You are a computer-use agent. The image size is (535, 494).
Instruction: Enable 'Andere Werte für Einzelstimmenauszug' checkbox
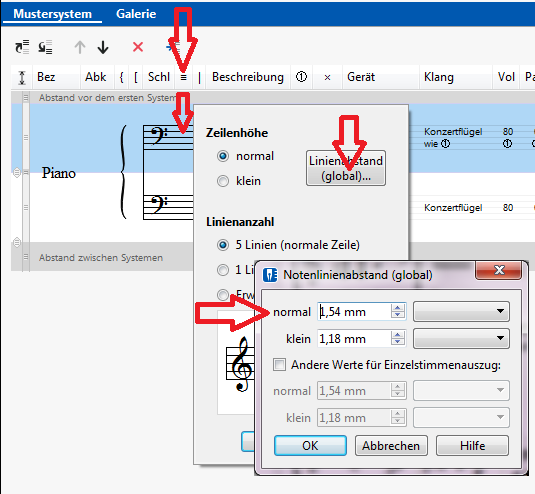click(x=279, y=365)
